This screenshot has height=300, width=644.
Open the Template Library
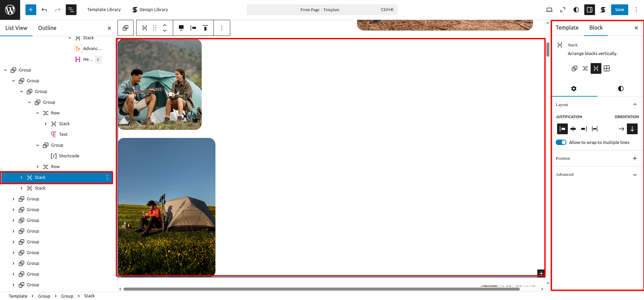104,10
